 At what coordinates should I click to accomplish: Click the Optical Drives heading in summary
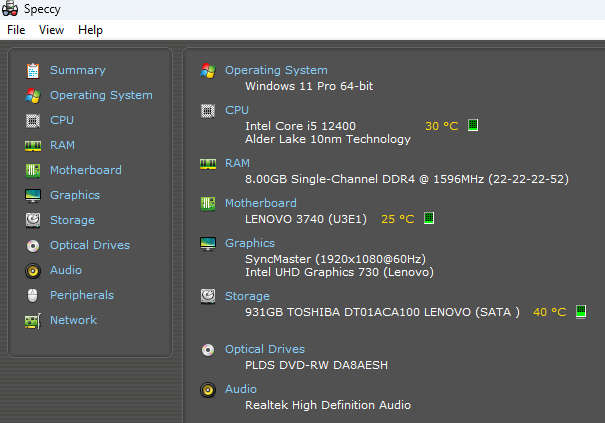[265, 349]
